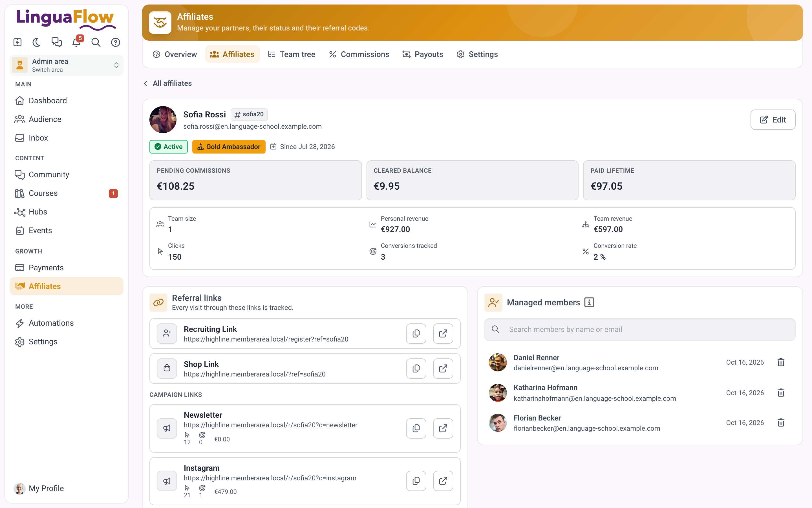This screenshot has height=508, width=812.
Task: Click the Team revenue €597.00 value
Action: pyautogui.click(x=608, y=229)
